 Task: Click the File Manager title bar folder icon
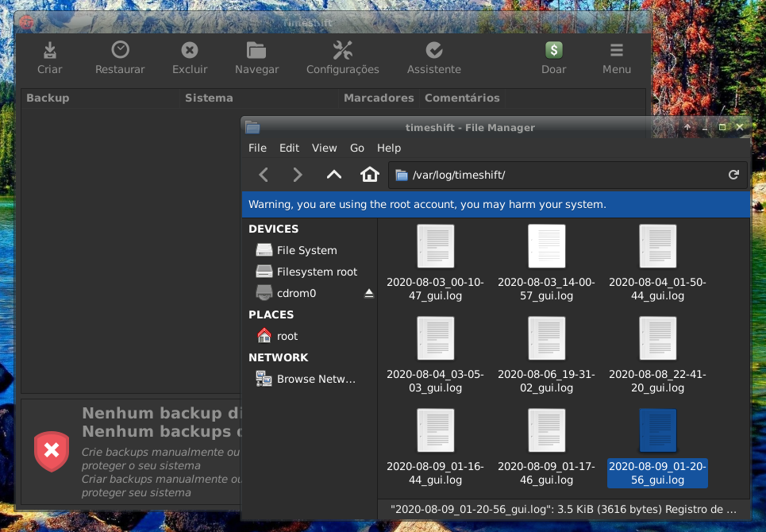pyautogui.click(x=252, y=128)
